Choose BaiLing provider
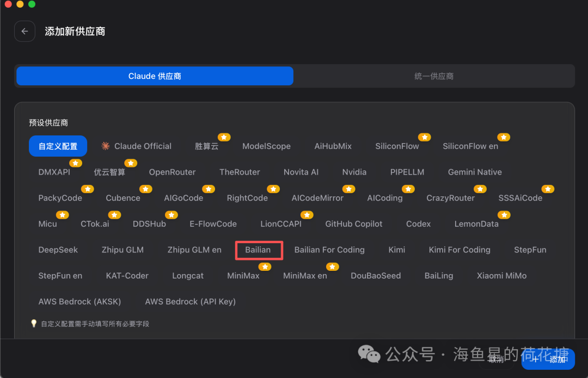The height and width of the screenshot is (378, 588). click(439, 275)
